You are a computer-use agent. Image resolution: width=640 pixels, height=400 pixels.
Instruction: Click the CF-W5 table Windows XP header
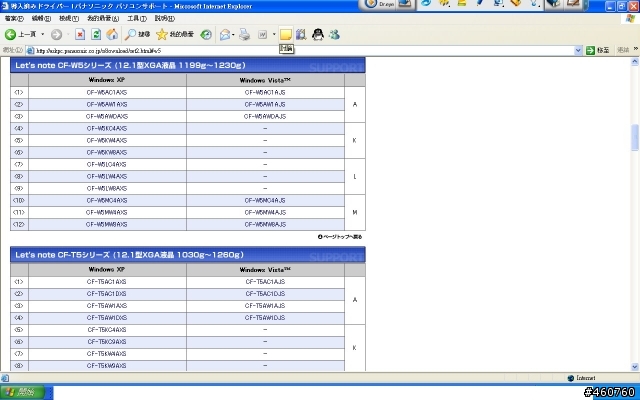click(x=107, y=80)
